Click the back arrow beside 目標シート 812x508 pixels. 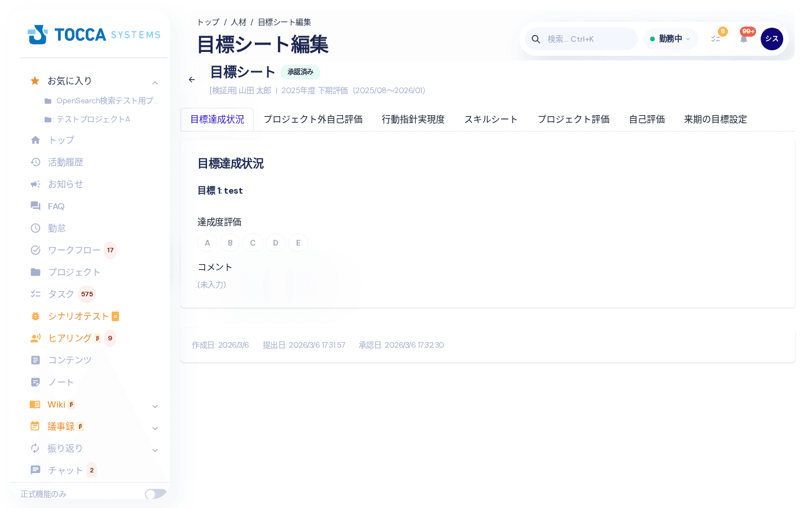(192, 80)
